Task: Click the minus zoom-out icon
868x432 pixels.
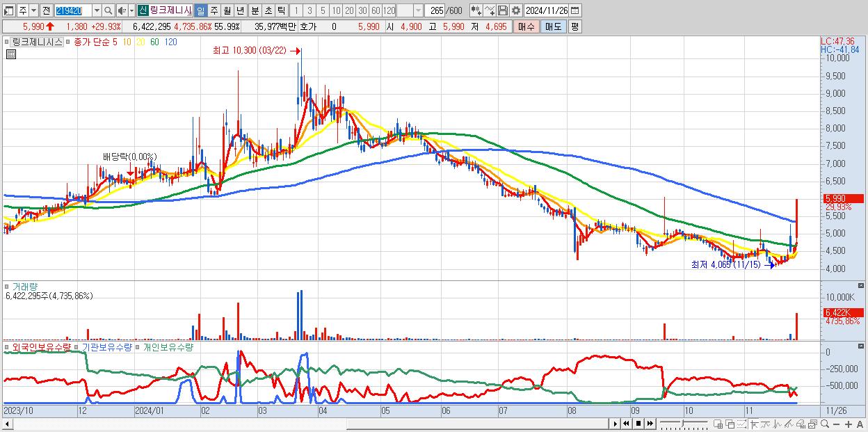Action: (x=836, y=424)
